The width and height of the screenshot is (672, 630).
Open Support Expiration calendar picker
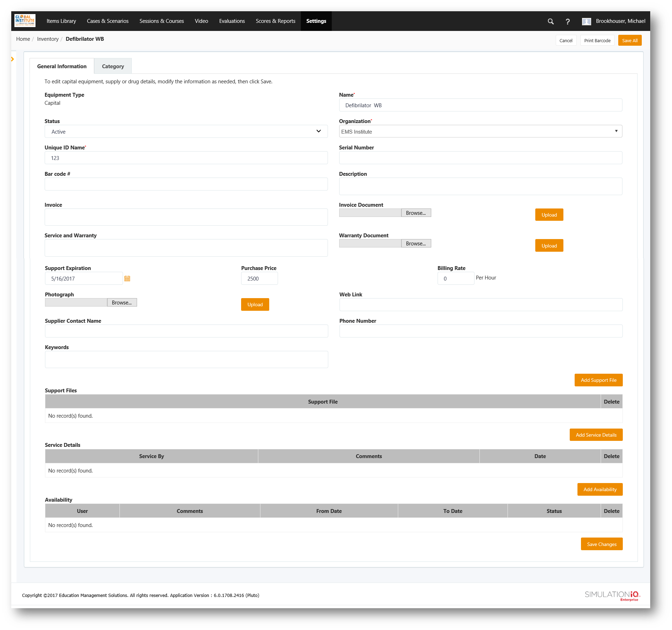[x=127, y=278]
